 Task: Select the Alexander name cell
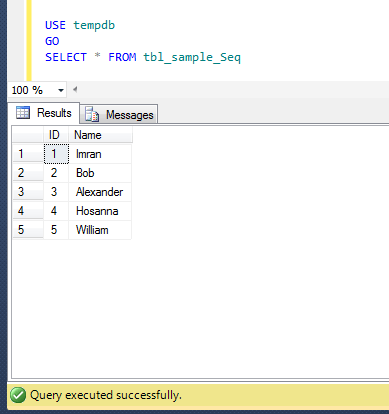[100, 192]
